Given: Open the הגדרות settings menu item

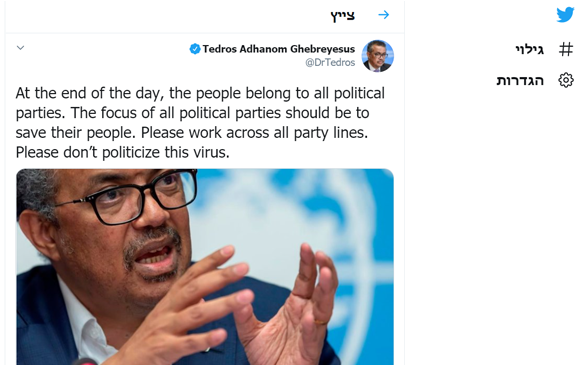Looking at the screenshot, I should coord(520,80).
